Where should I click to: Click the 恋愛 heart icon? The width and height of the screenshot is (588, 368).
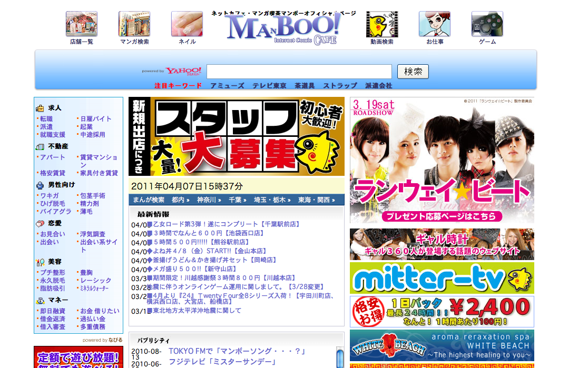[x=40, y=224]
